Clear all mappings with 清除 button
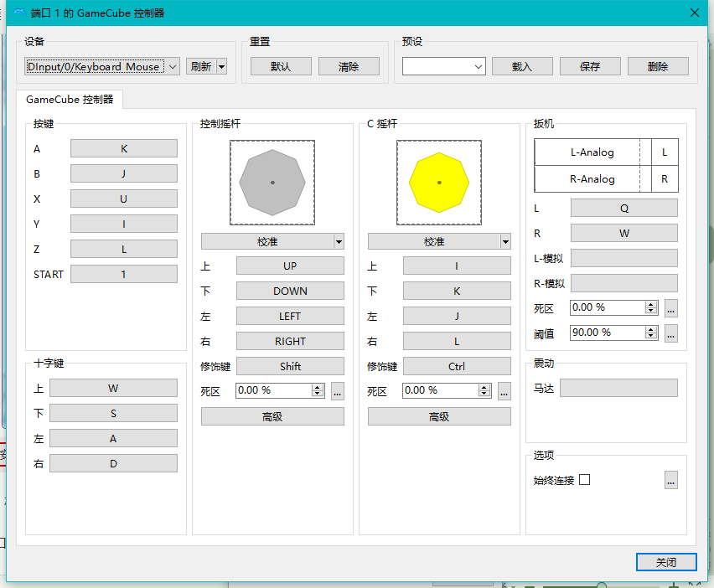714x588 pixels. pyautogui.click(x=349, y=66)
